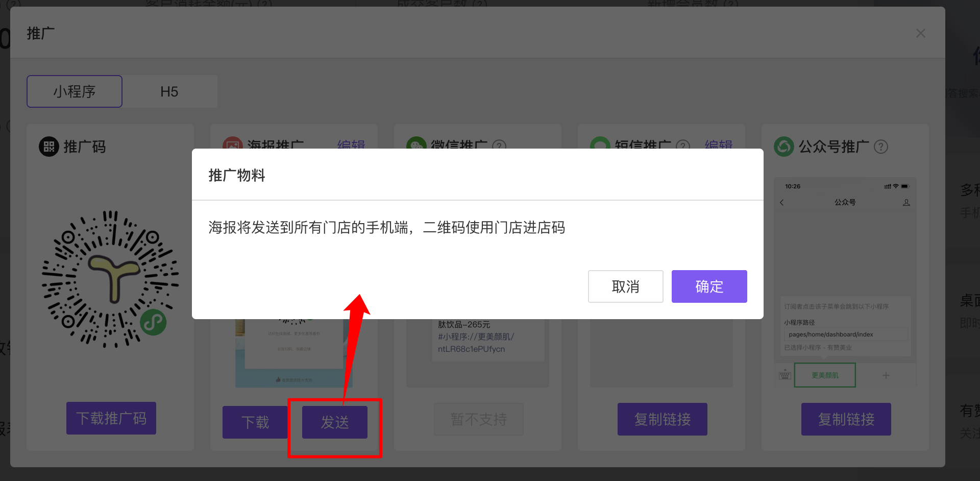The width and height of the screenshot is (980, 481).
Task: Tap the back chevron in phone preview
Action: (x=782, y=203)
